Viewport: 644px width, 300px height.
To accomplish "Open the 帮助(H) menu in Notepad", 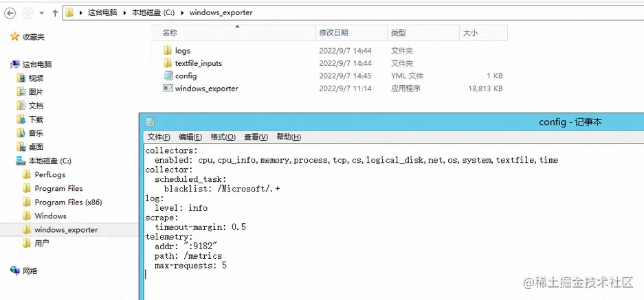I will click(289, 137).
